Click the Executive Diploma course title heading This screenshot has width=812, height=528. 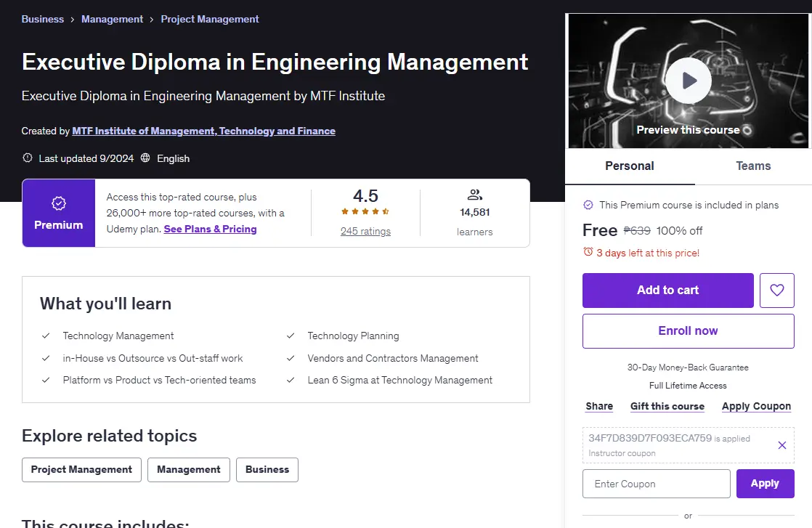point(275,62)
